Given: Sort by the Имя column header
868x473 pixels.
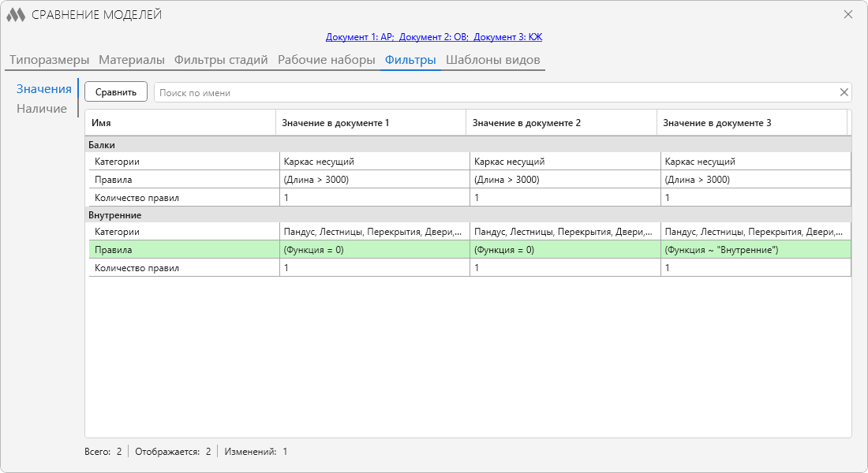Looking at the screenshot, I should point(180,123).
